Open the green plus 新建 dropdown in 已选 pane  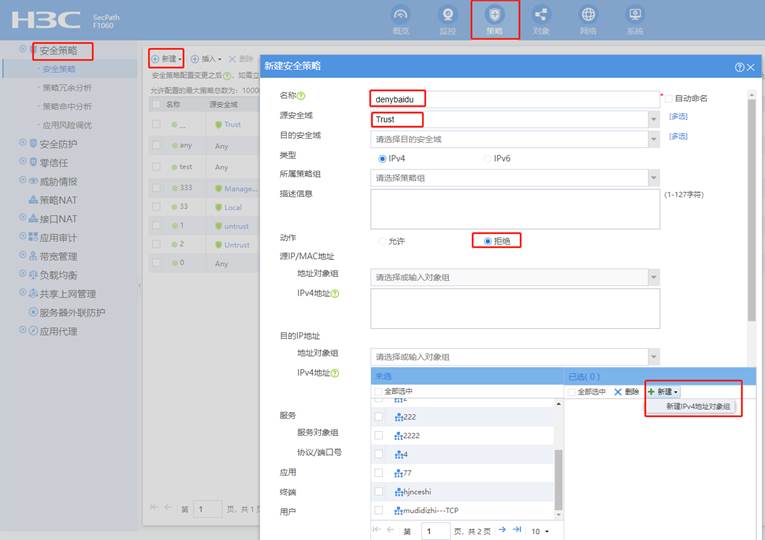[663, 392]
